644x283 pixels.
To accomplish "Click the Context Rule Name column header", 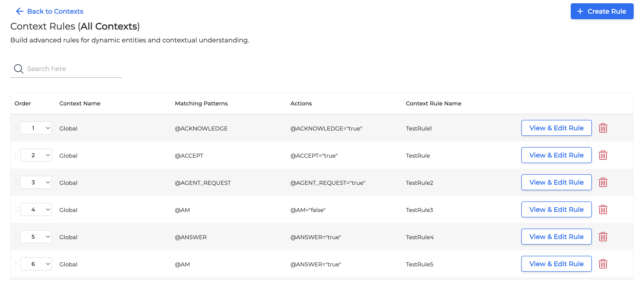I will [433, 103].
